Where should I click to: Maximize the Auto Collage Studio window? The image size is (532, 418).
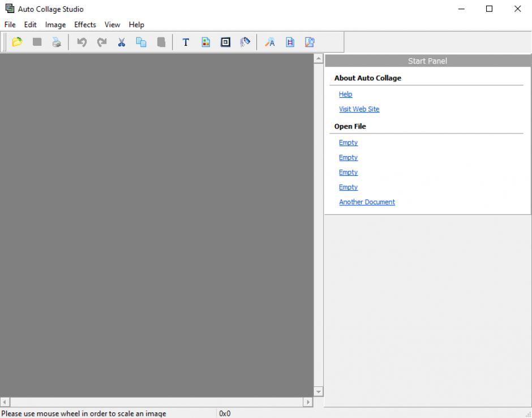489,9
